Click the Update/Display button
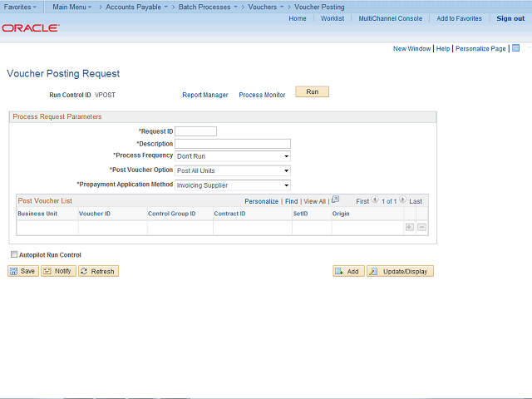The height and width of the screenshot is (399, 532). 400,271
